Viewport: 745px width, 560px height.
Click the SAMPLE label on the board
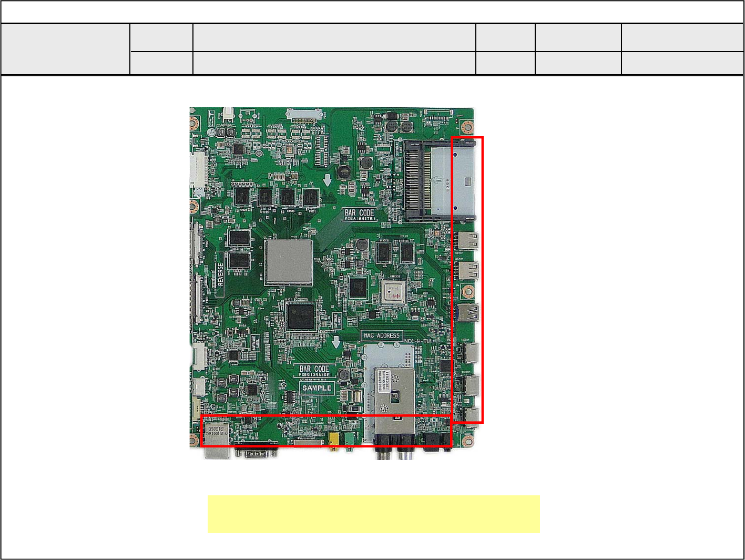318,388
